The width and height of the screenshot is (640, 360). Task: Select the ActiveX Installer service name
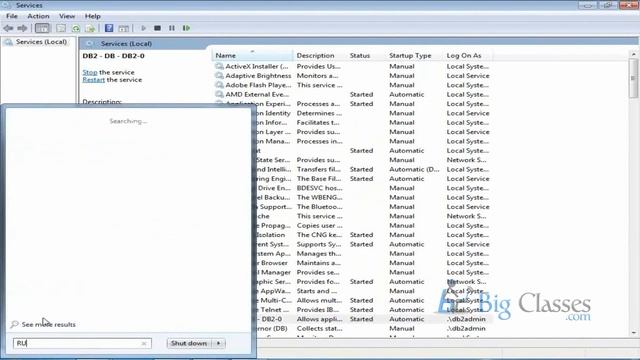[257, 66]
